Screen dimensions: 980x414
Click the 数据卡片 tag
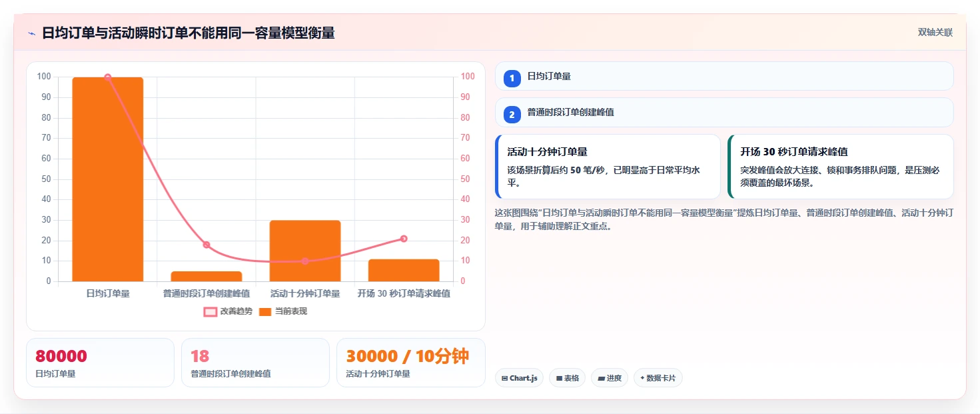(658, 378)
